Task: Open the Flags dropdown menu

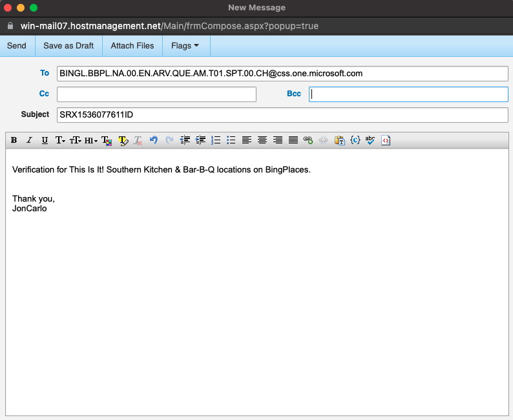Action: (x=185, y=45)
